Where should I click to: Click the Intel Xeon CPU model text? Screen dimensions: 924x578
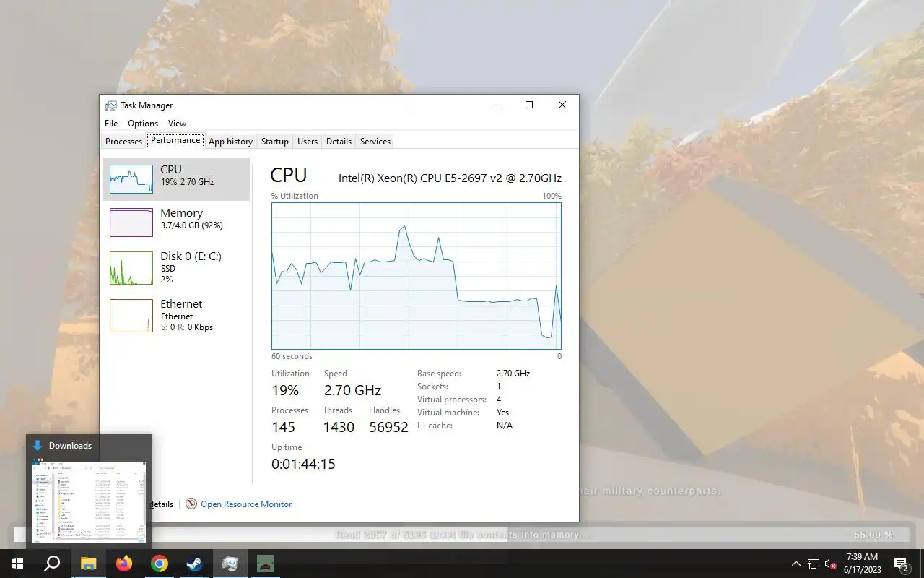pyautogui.click(x=450, y=178)
